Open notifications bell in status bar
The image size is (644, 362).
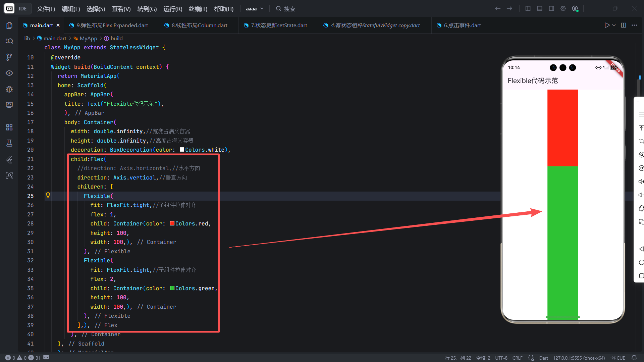point(634,358)
